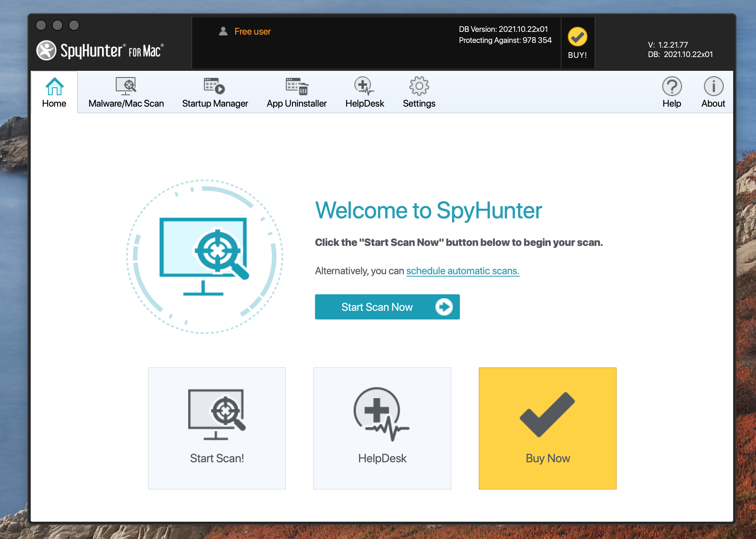
Task: Close the SpyHunter window
Action: [x=41, y=25]
